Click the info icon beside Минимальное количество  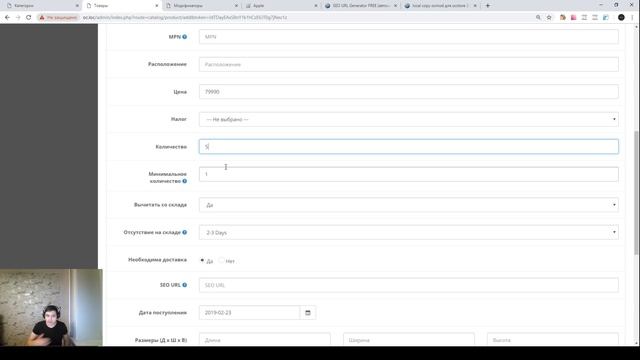click(184, 181)
